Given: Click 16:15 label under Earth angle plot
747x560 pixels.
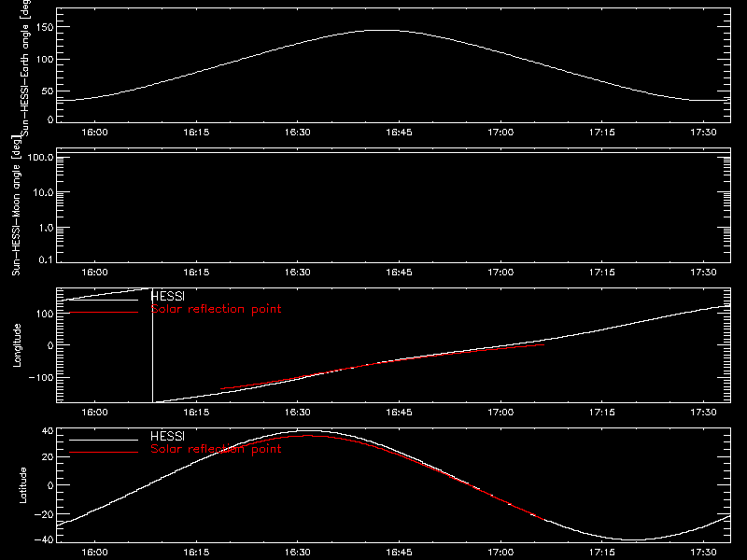Looking at the screenshot, I should tap(196, 133).
